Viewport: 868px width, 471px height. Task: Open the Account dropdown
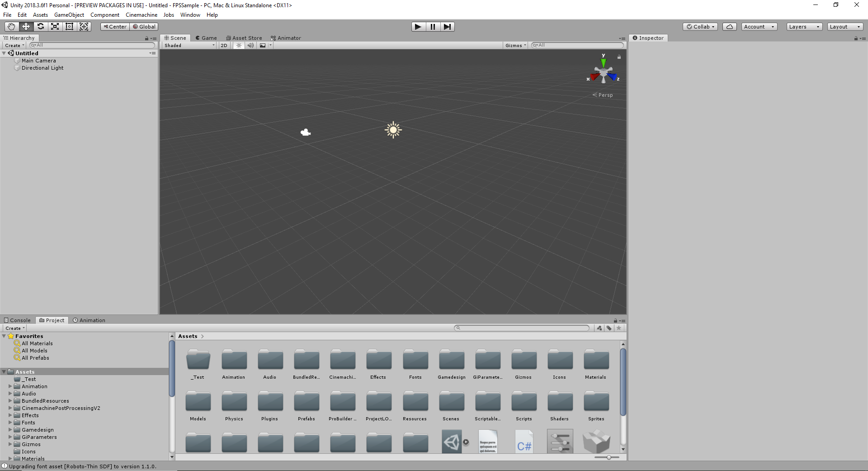759,27
